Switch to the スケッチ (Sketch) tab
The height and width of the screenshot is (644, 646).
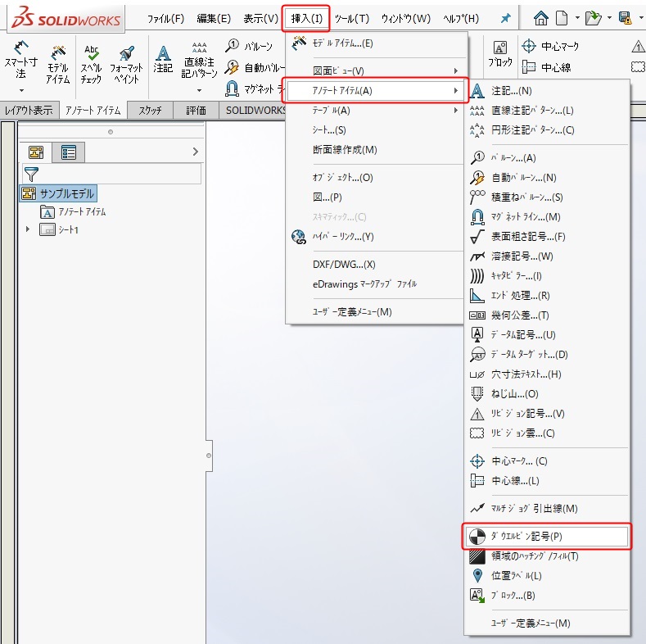(150, 110)
